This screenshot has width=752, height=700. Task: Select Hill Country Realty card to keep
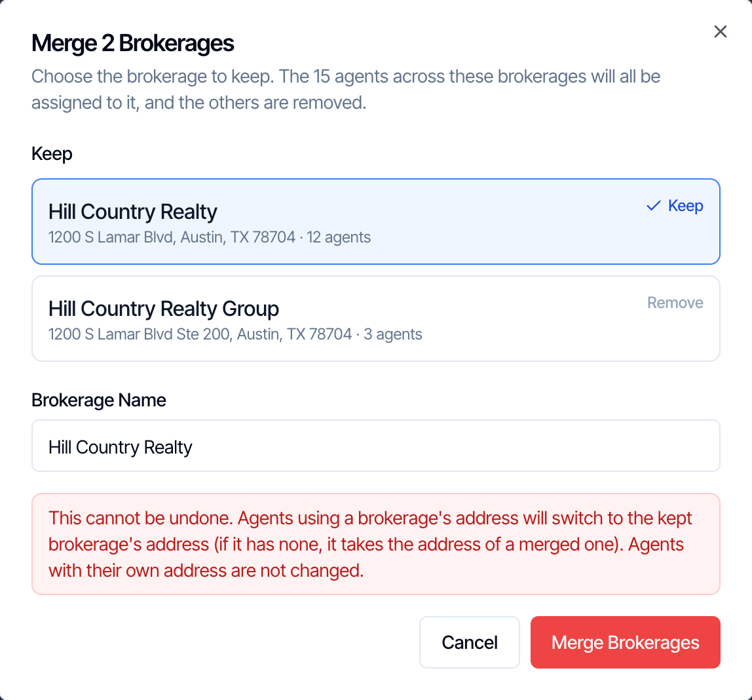coord(375,222)
